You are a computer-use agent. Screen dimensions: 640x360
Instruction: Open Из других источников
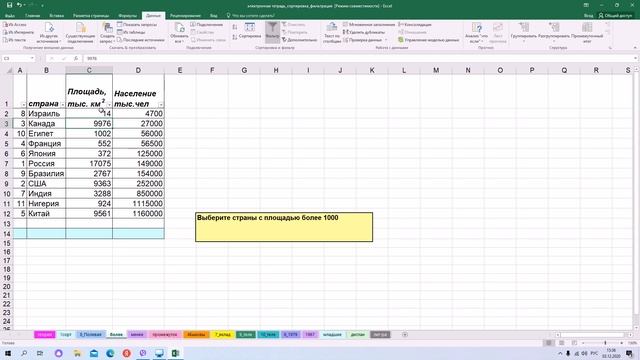point(49,33)
